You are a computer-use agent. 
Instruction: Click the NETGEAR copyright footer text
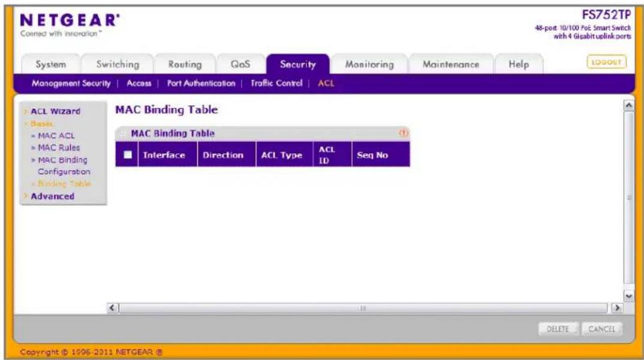point(91,352)
